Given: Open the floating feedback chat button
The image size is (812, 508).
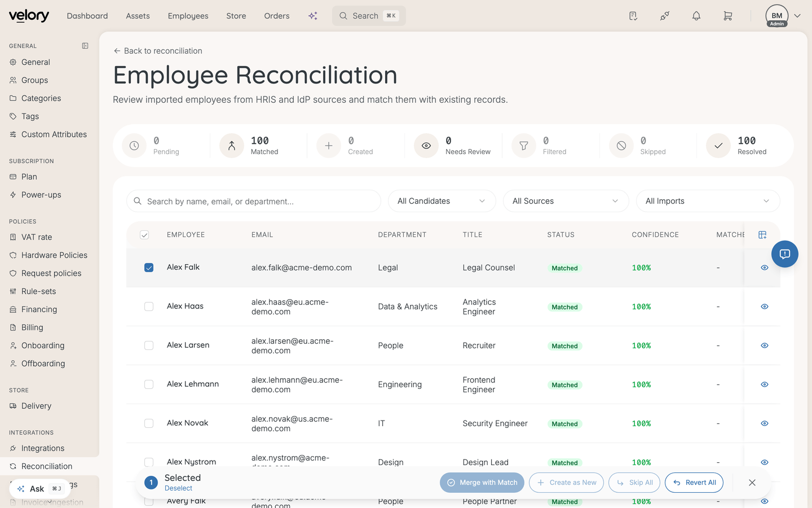Looking at the screenshot, I should (785, 254).
